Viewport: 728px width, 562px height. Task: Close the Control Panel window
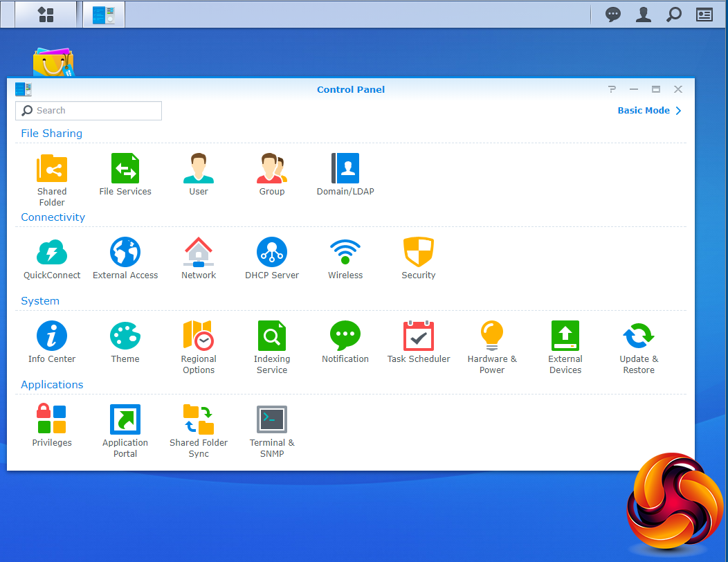pos(678,89)
